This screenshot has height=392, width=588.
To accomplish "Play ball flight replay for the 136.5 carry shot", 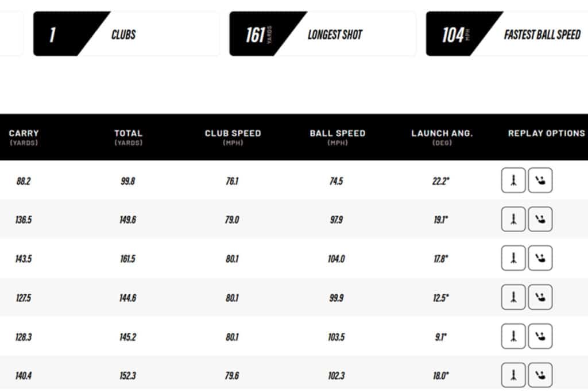I will tap(513, 220).
